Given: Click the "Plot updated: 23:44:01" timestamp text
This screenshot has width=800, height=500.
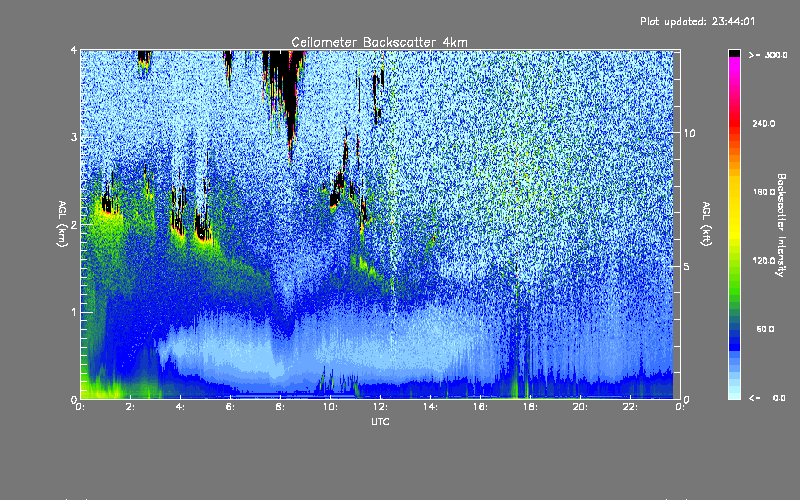Looking at the screenshot, I should tap(697, 21).
